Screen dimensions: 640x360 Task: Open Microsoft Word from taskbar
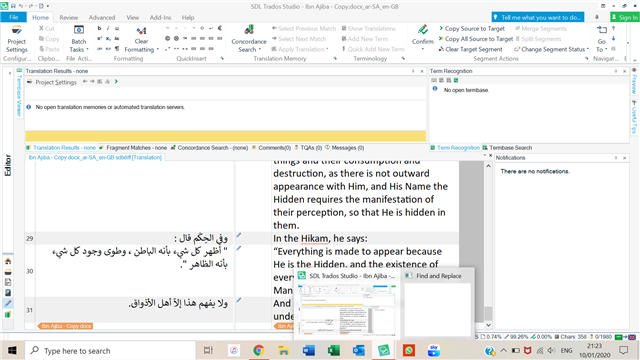tap(309, 350)
